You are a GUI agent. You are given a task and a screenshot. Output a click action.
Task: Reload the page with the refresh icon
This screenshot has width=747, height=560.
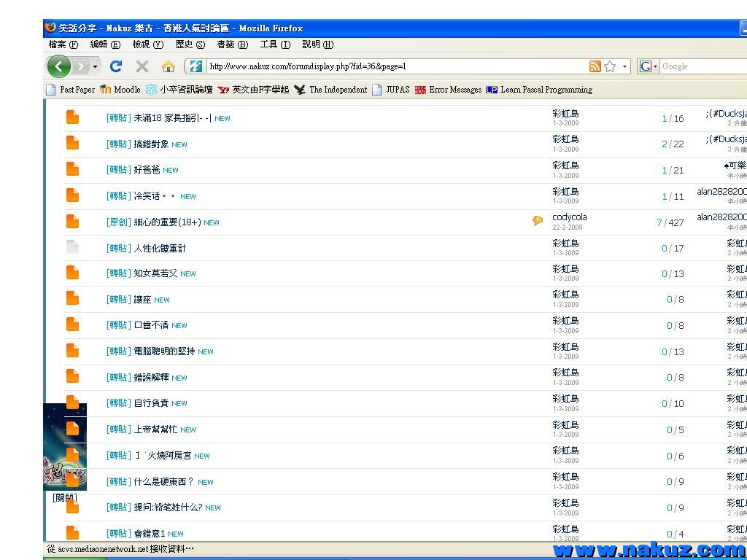(x=115, y=66)
